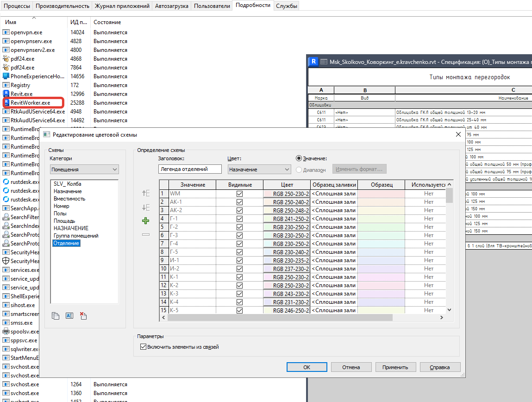Toggle 'Включить элементы из связей' checkbox
This screenshot has width=532, height=402.
pyautogui.click(x=143, y=347)
